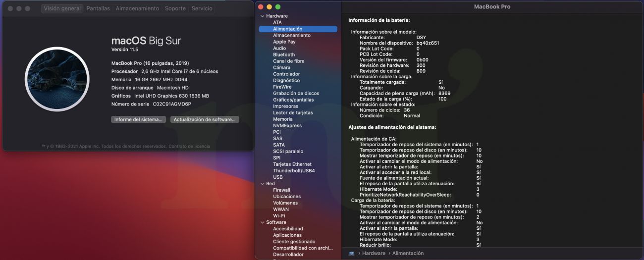Viewport: 644px width, 260px height.
Task: Switch to the Visión general tab
Action: coord(62,8)
